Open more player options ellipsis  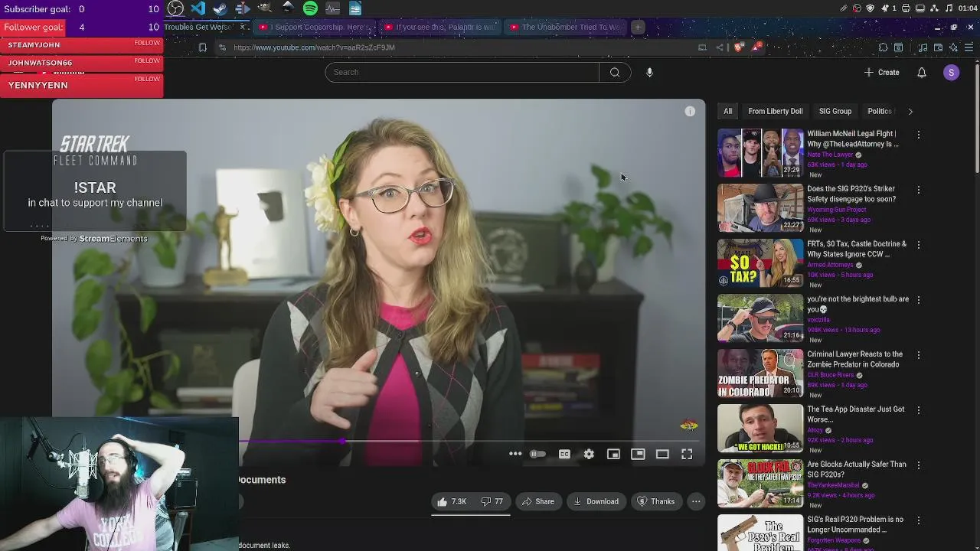point(515,454)
